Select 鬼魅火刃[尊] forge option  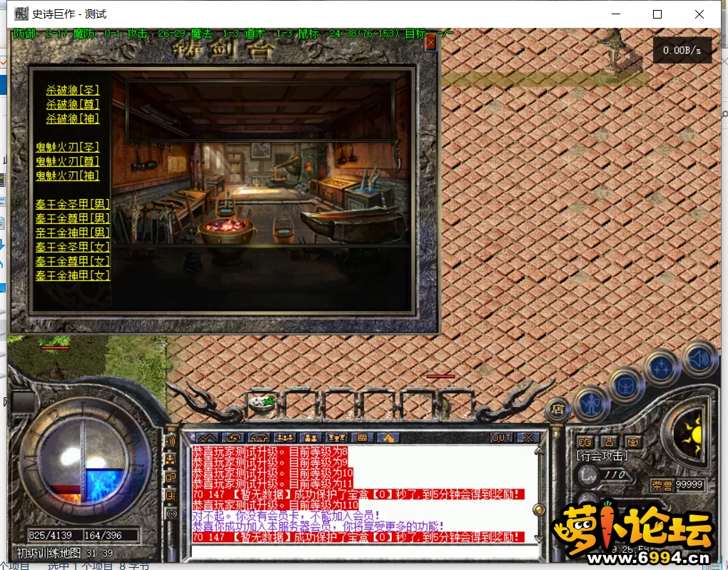coord(67,161)
